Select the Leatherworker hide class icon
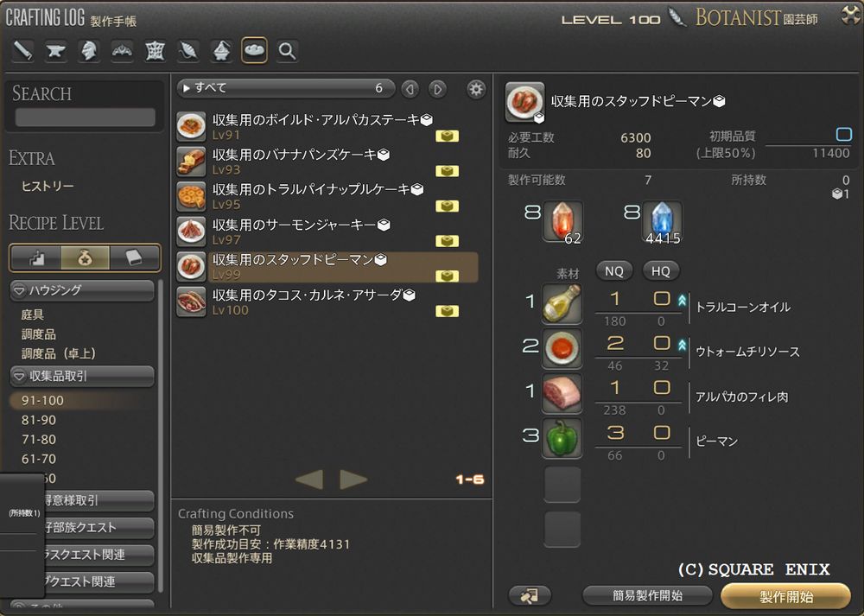This screenshot has height=616, width=864. coord(155,51)
